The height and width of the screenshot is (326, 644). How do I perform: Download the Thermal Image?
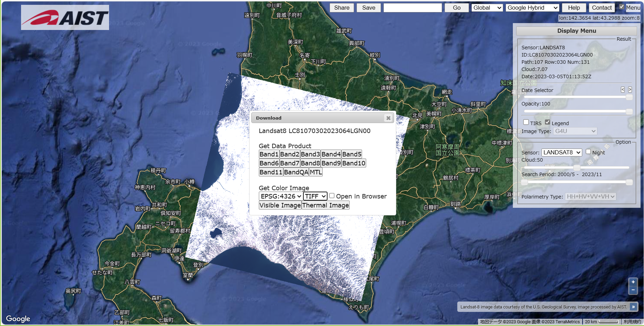click(x=325, y=205)
